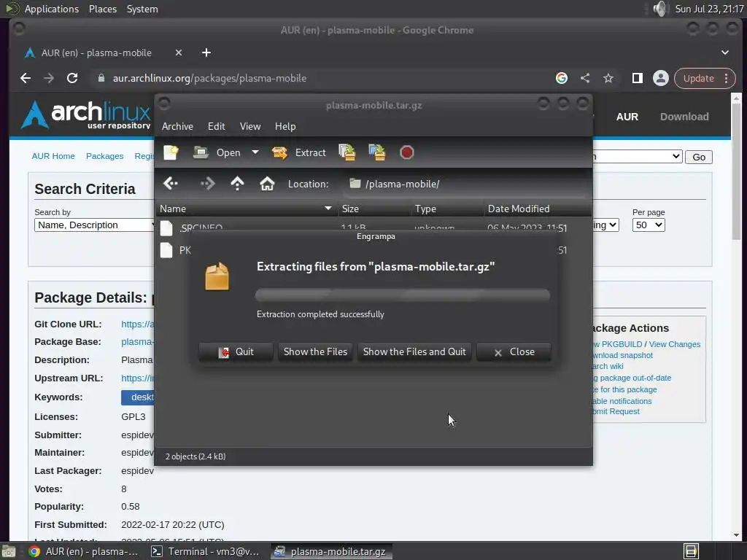Open Google search side icon in Chrome
The width and height of the screenshot is (747, 560).
click(x=562, y=78)
